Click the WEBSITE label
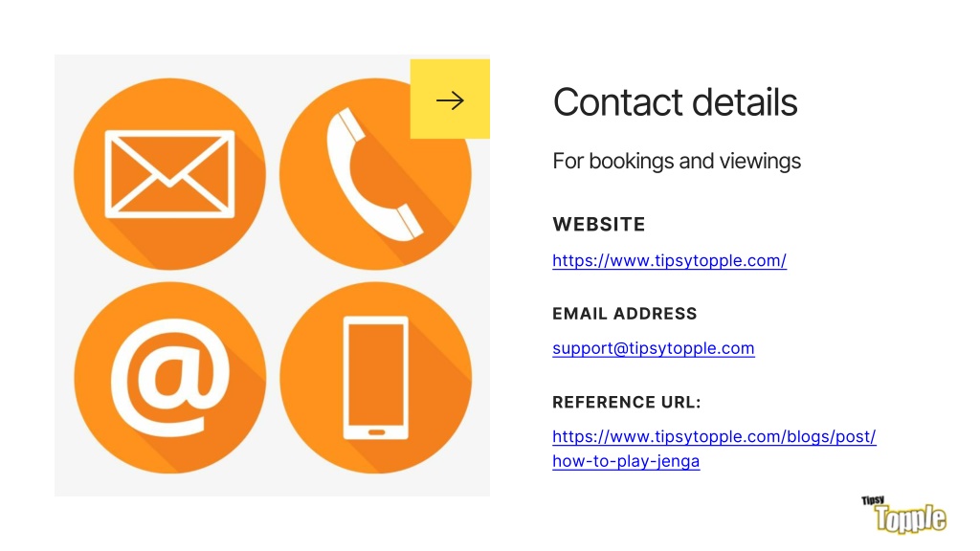This screenshot has width=980, height=551. pos(599,224)
